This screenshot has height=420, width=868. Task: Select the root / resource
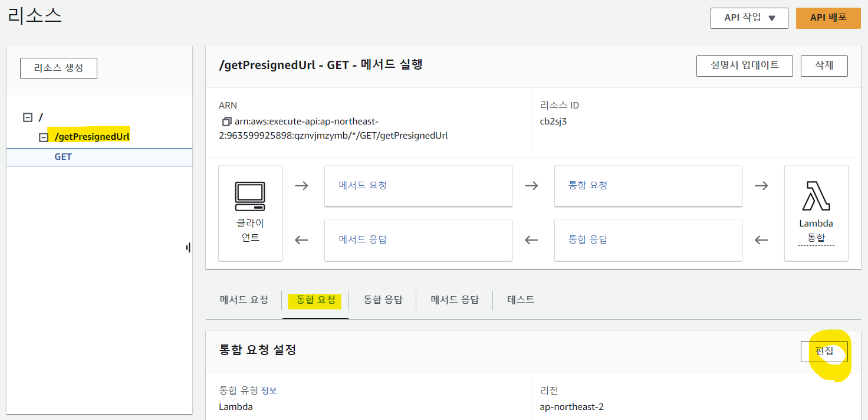(x=41, y=117)
